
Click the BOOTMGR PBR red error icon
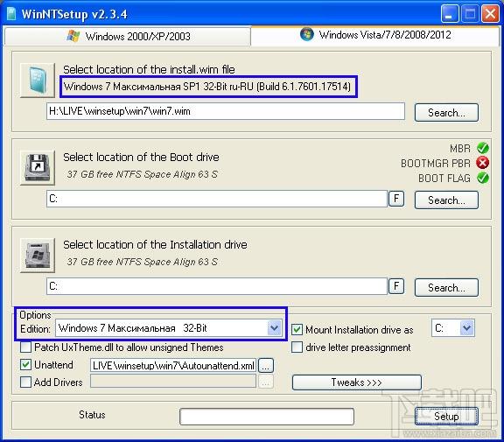coord(482,163)
